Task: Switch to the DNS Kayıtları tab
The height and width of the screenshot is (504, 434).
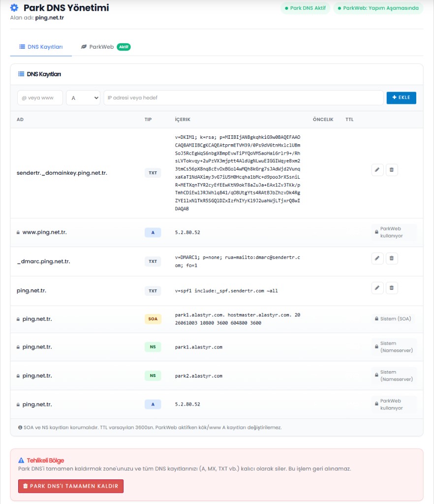Action: tap(41, 47)
